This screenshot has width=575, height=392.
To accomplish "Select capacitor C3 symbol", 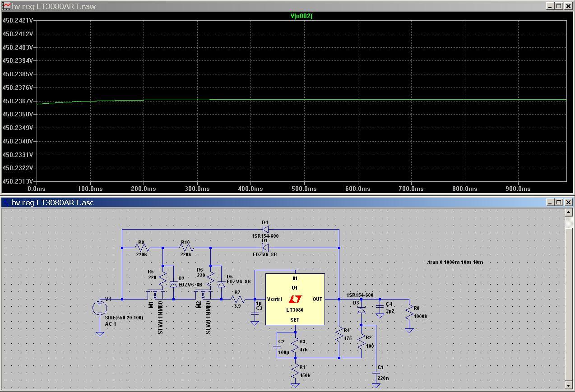I will click(255, 314).
